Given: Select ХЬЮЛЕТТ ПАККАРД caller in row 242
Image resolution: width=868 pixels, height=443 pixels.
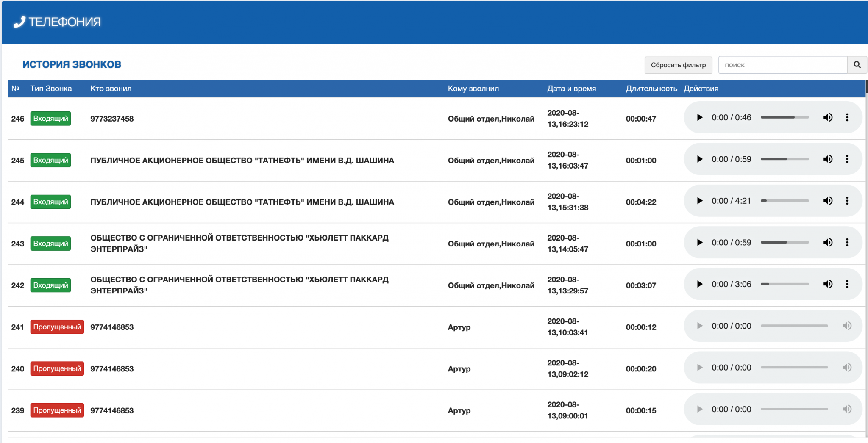Looking at the screenshot, I should (x=239, y=285).
